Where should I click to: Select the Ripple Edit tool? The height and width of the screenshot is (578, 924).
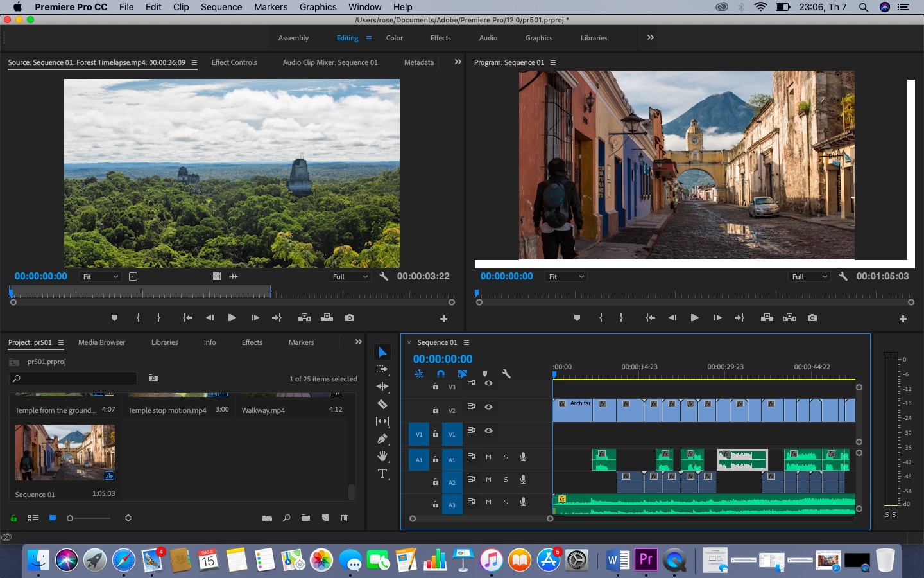coord(382,387)
